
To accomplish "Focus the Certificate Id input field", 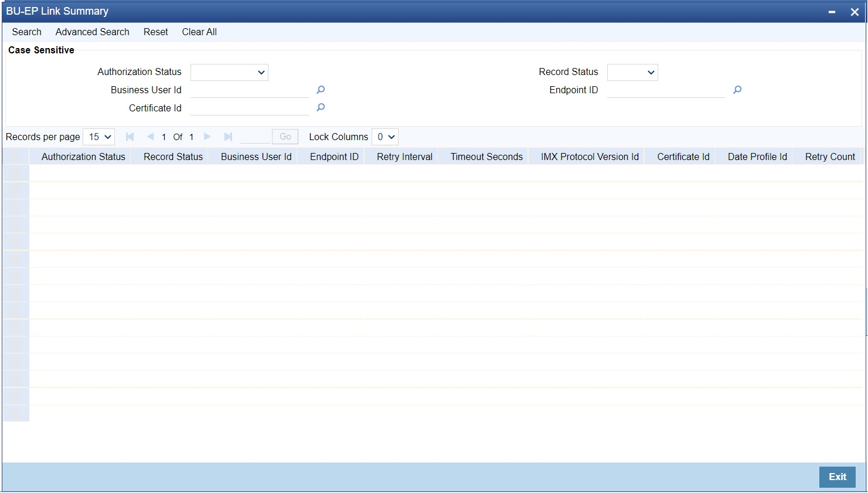I will point(250,108).
